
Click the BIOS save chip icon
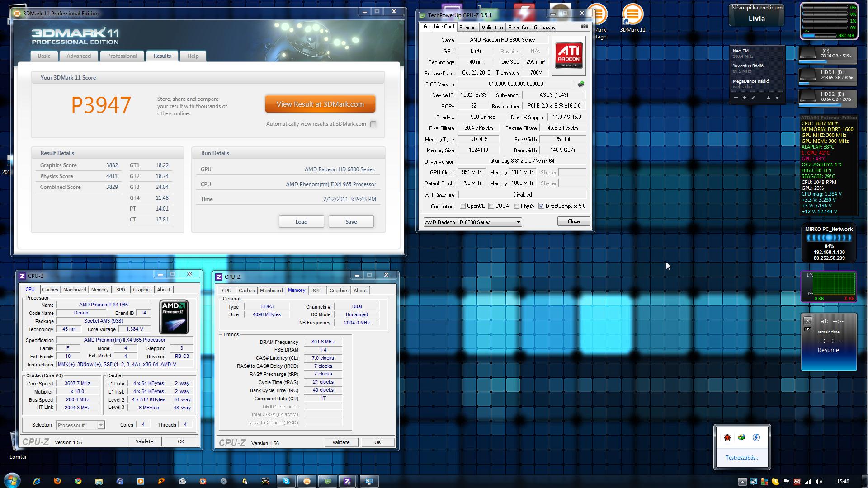pyautogui.click(x=581, y=84)
